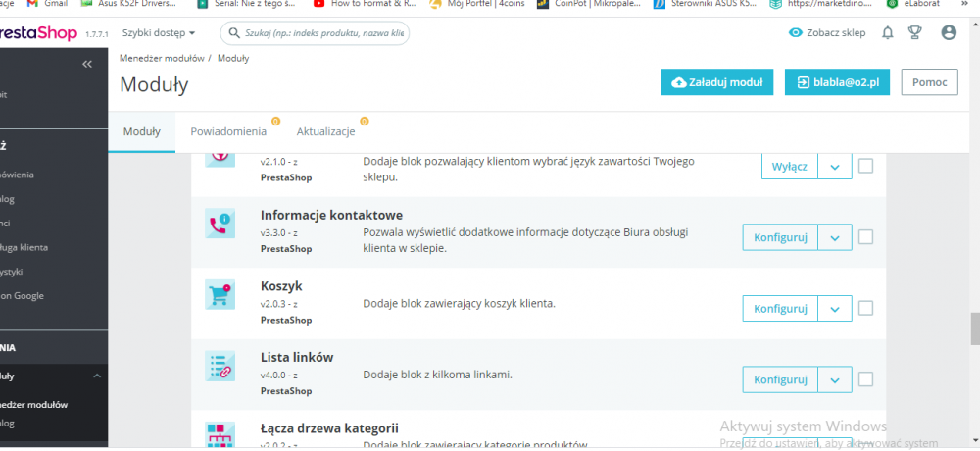Click version text v3.3.0 - z

(278, 233)
